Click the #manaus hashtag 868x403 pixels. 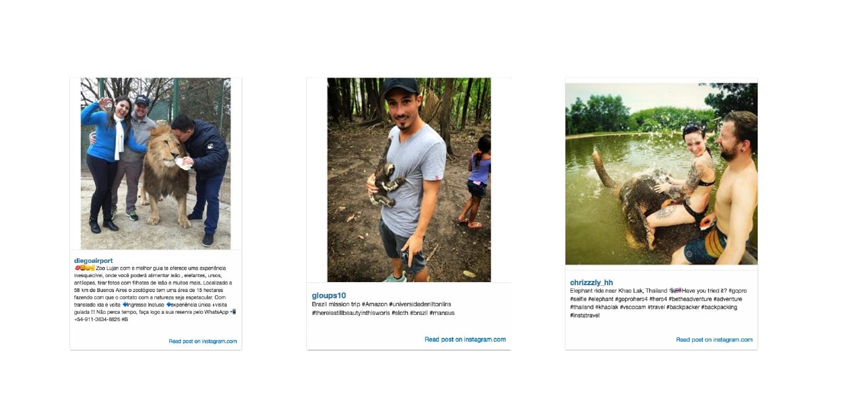442,313
